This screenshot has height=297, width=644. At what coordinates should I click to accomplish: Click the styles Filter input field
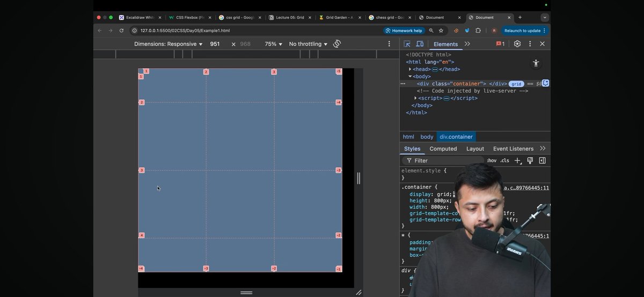pos(443,160)
